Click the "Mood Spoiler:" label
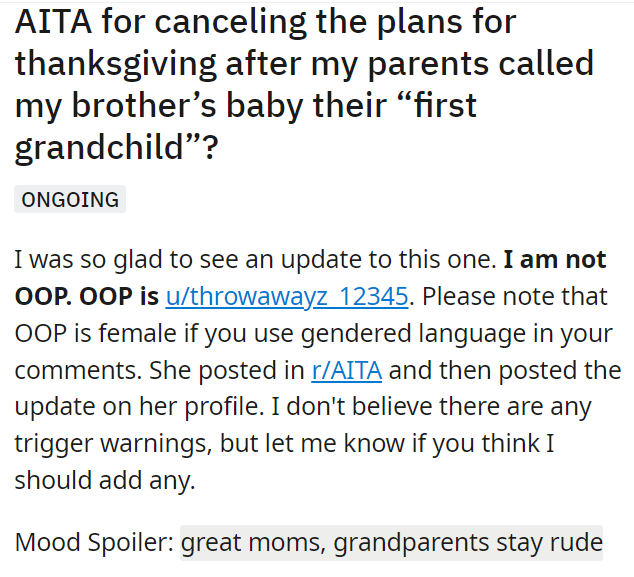634x577 pixels. [94, 542]
